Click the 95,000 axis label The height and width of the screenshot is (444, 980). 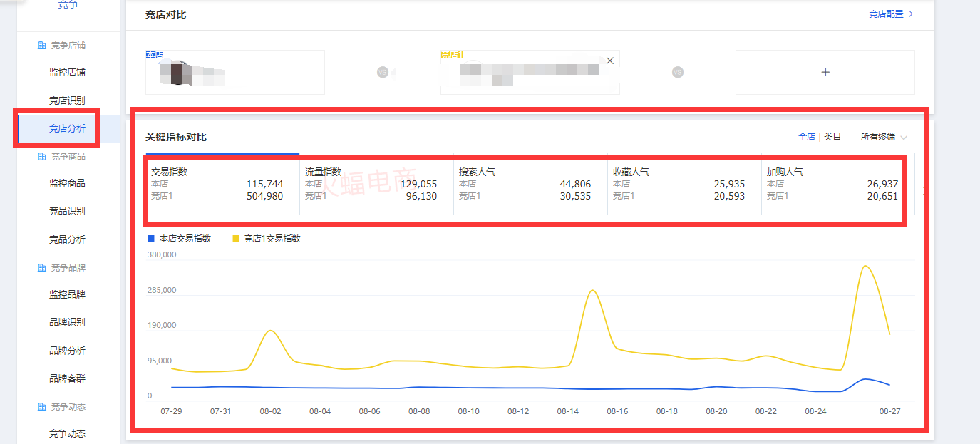[x=160, y=361]
